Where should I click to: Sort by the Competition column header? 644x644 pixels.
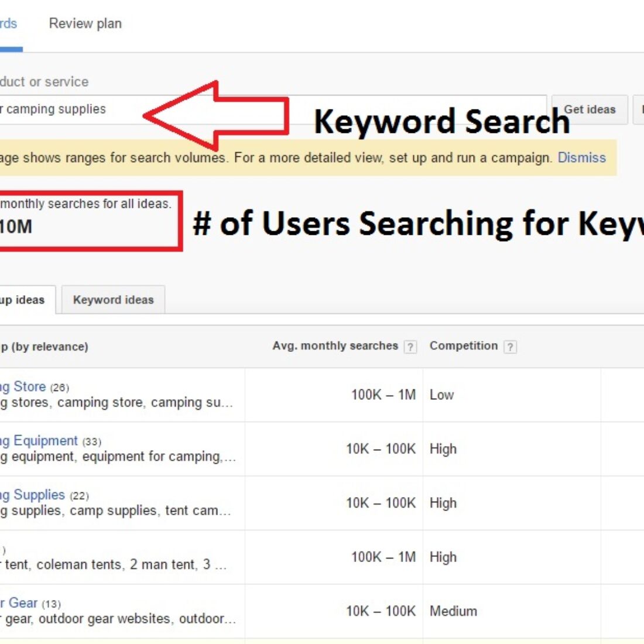click(x=463, y=346)
